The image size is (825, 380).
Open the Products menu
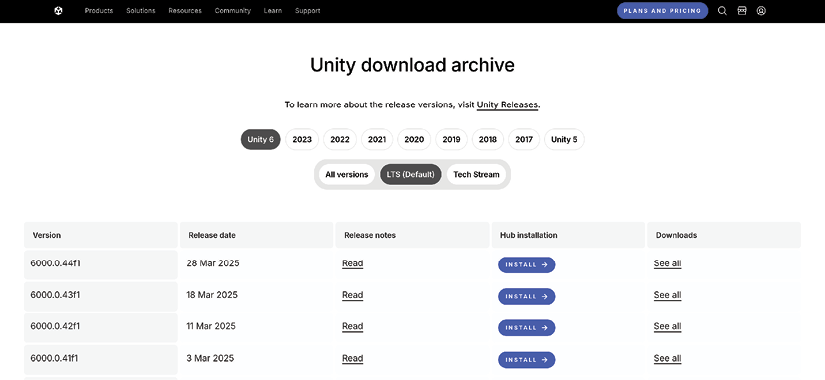click(99, 11)
